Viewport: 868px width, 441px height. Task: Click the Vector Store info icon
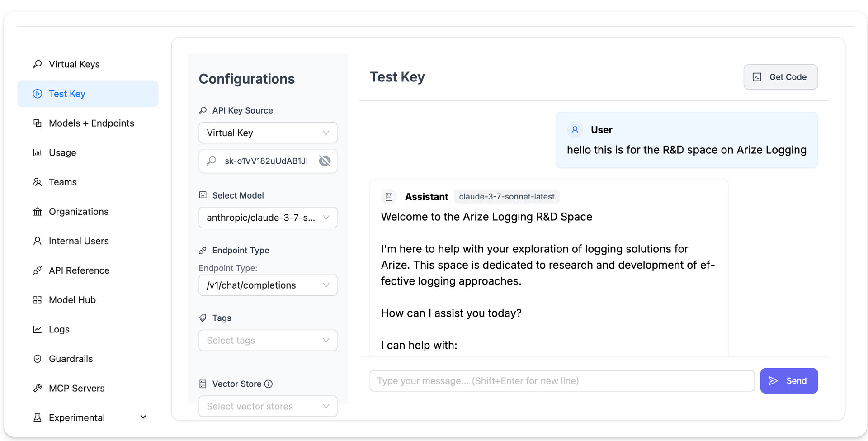[x=269, y=384]
